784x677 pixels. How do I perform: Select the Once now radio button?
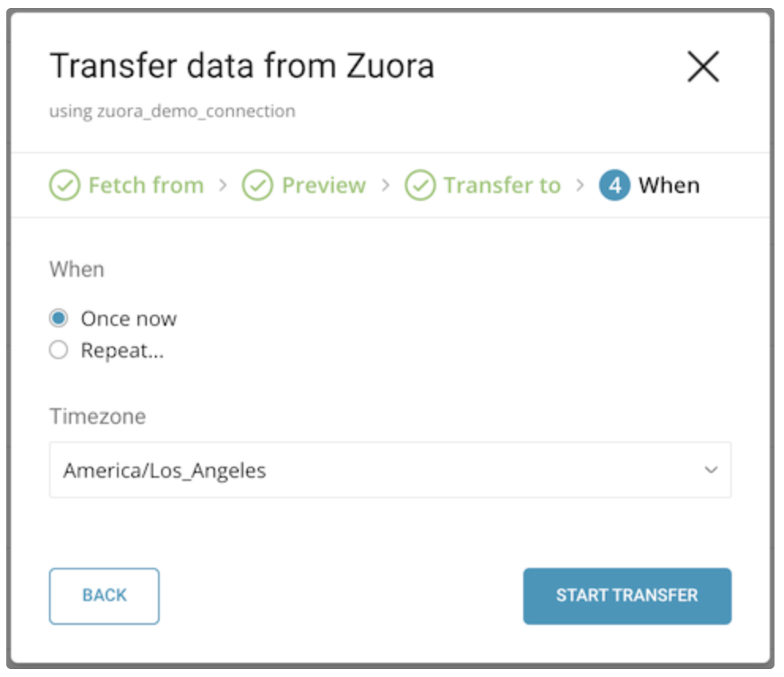[x=58, y=318]
